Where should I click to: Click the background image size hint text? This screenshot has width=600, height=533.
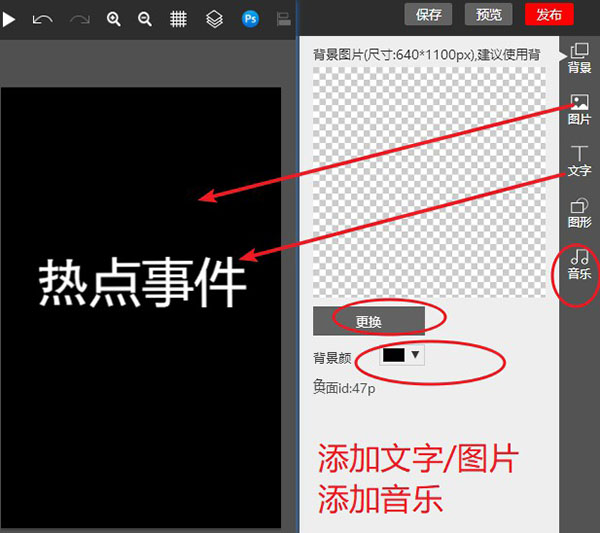[427, 55]
